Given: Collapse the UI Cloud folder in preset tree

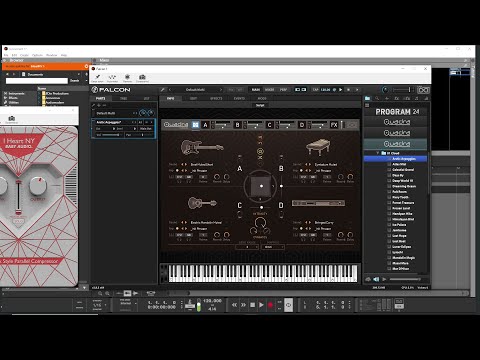Looking at the screenshot, I should click(378, 153).
